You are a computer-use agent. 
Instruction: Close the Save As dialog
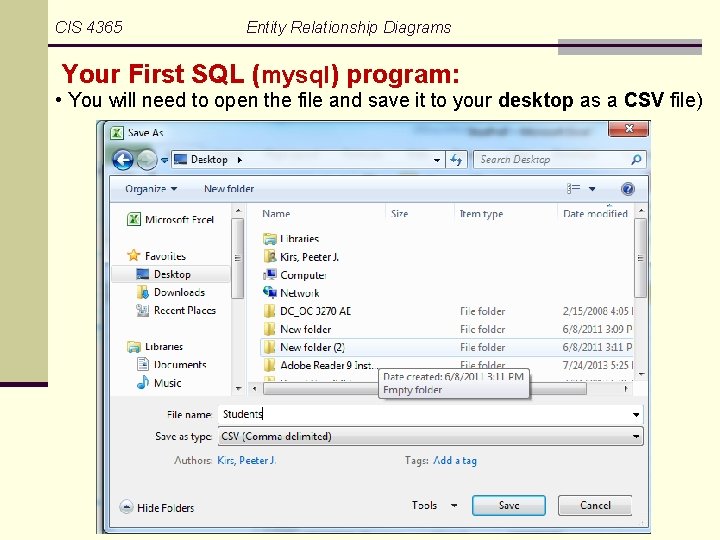point(629,129)
